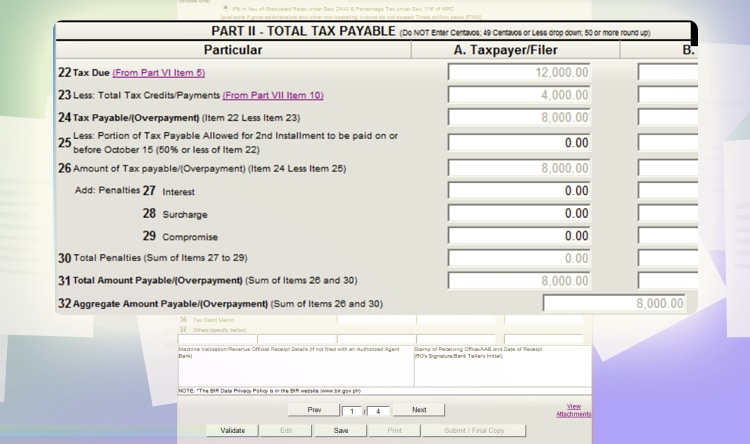The image size is (750, 444).
Task: Click the Print button
Action: (394, 431)
